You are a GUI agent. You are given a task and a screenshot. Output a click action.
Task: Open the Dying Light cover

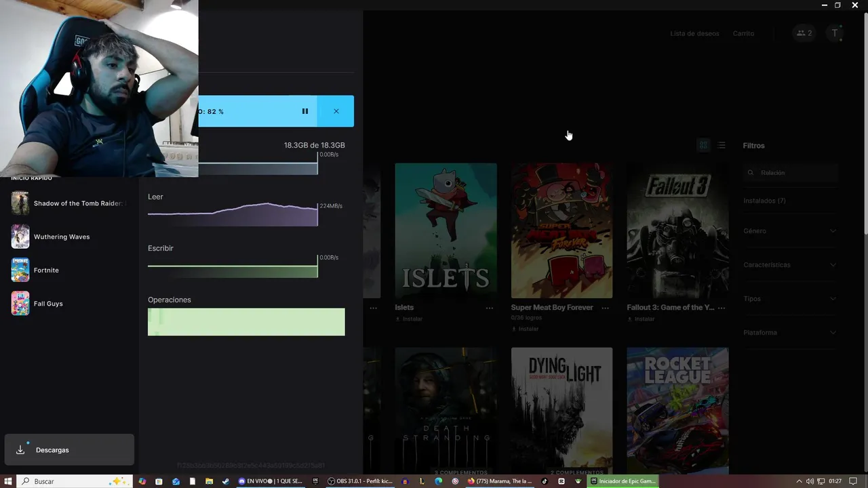[561, 411]
